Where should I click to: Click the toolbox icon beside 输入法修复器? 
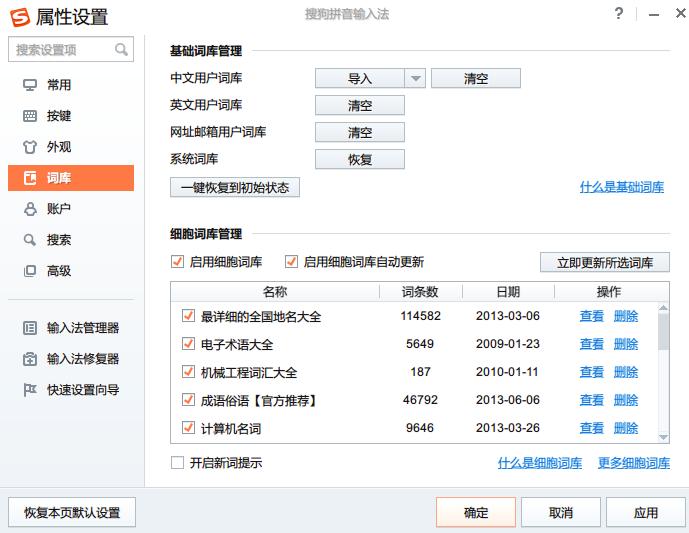(30, 359)
